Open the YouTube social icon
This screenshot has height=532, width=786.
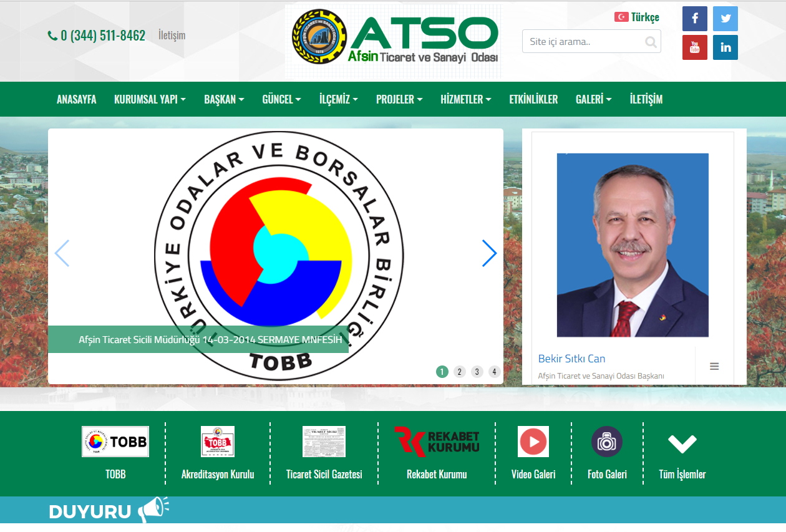[695, 47]
